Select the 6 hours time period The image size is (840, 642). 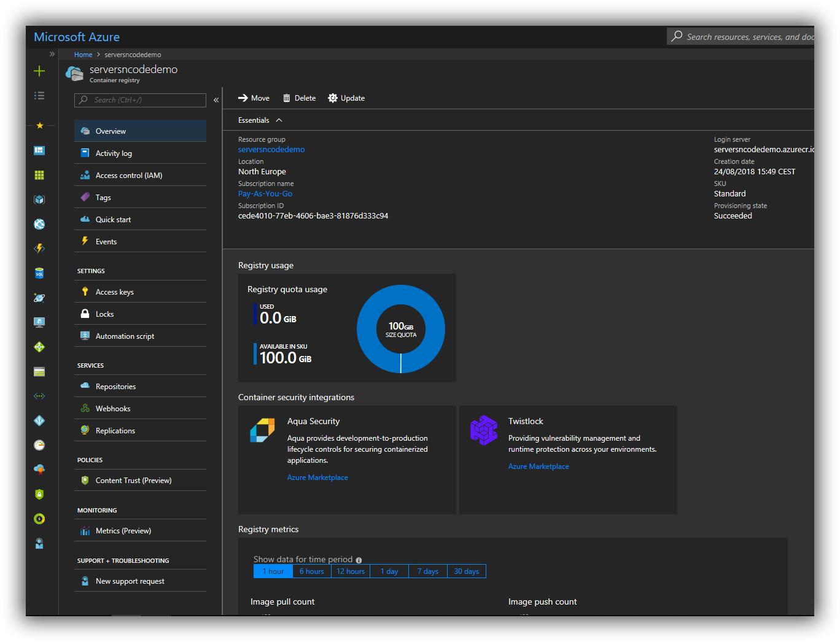312,571
